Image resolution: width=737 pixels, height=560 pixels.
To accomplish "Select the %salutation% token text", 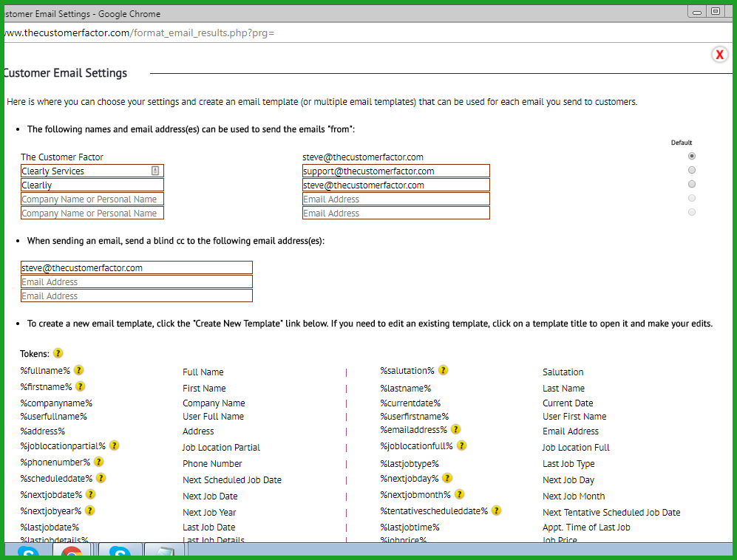I will click(x=407, y=371).
